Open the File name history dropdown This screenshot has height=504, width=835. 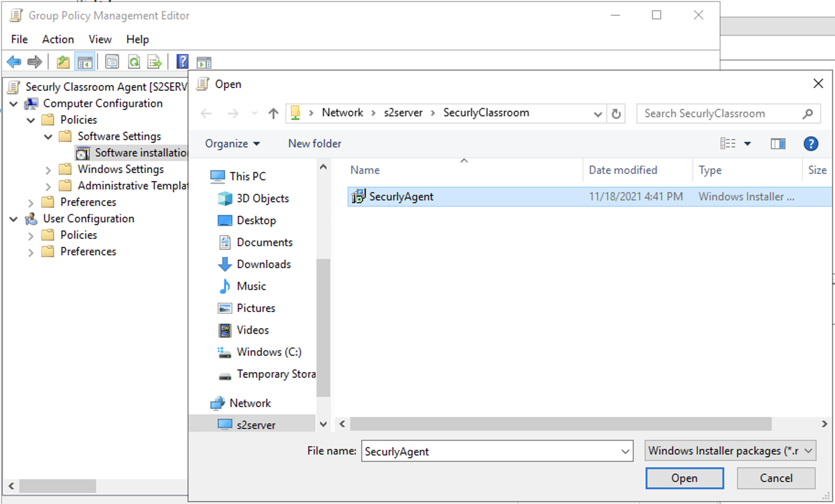pos(625,451)
